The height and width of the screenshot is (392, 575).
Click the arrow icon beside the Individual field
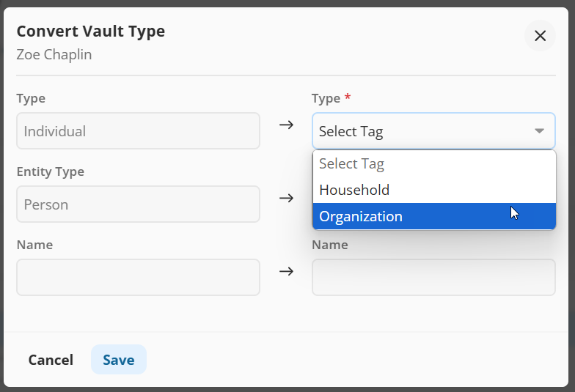pyautogui.click(x=286, y=125)
